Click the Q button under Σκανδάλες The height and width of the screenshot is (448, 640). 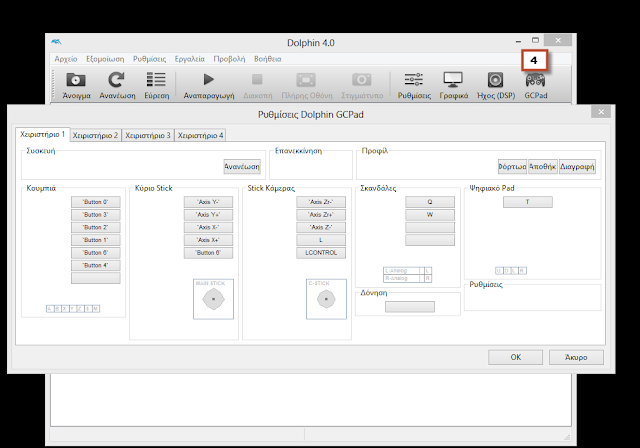(x=430, y=202)
